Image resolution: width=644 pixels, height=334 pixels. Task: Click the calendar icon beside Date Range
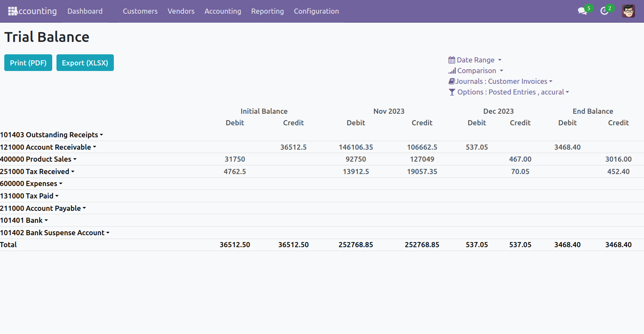(451, 60)
